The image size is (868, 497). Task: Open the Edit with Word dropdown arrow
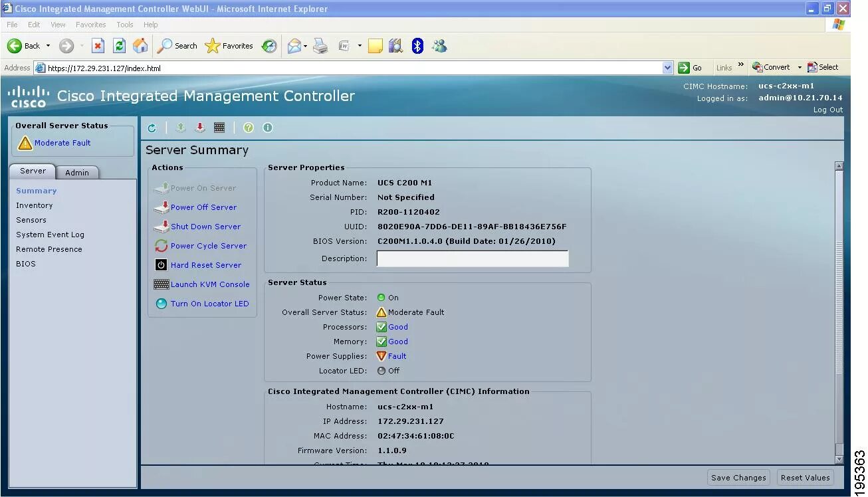(x=360, y=46)
